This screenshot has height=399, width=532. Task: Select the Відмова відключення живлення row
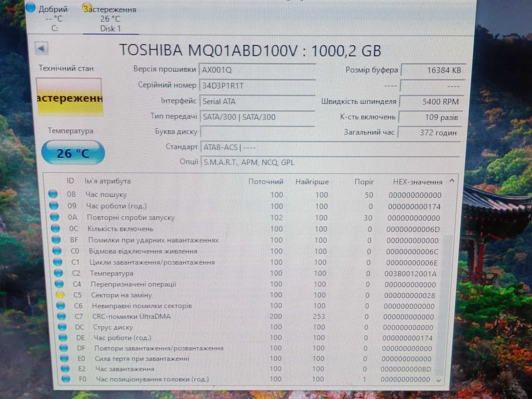(246, 251)
